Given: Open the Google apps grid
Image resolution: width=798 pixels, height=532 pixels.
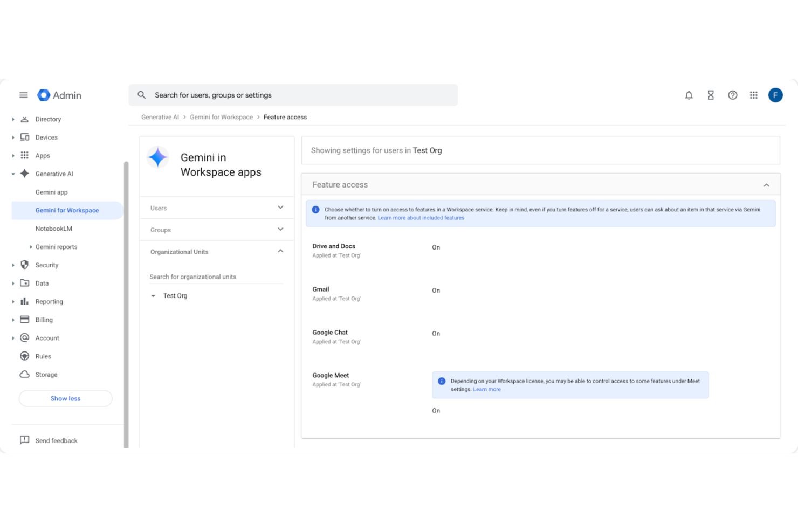Looking at the screenshot, I should 754,95.
